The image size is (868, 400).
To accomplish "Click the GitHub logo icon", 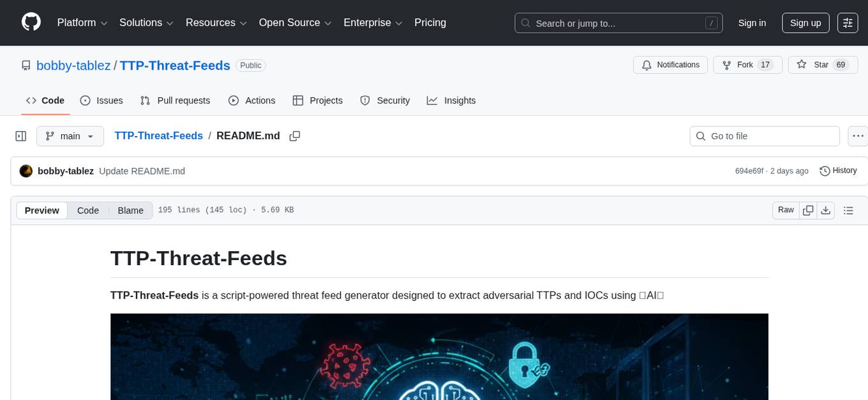I will [31, 22].
